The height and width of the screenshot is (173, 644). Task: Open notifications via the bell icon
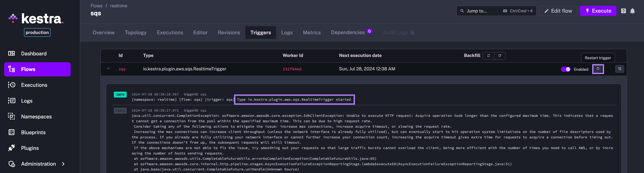point(632,11)
